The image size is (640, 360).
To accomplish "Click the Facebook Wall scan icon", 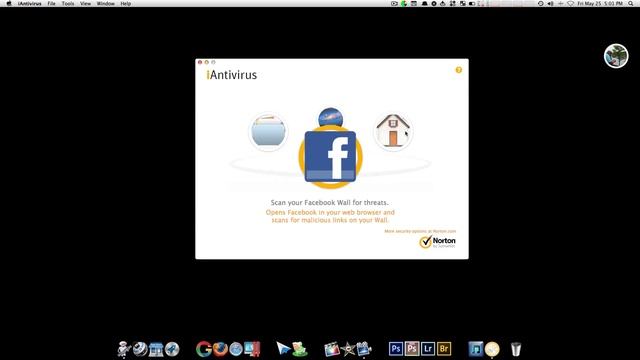I will (x=330, y=157).
